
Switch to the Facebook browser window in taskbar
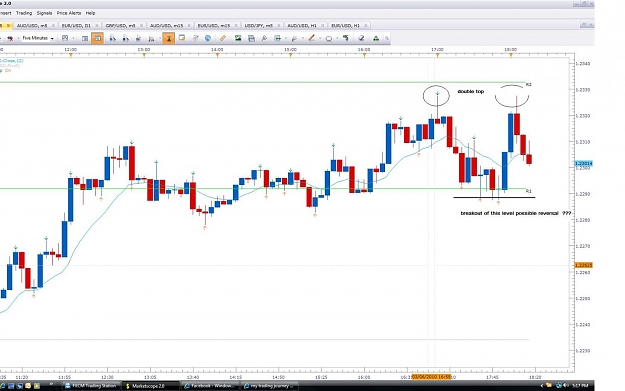click(x=210, y=385)
